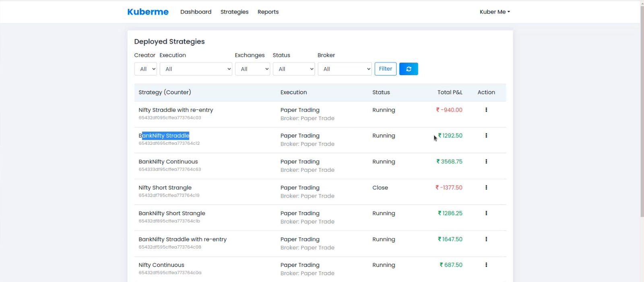644x282 pixels.
Task: Click Broker: Paper Trade in BankNifty Continuous row
Action: 308,170
